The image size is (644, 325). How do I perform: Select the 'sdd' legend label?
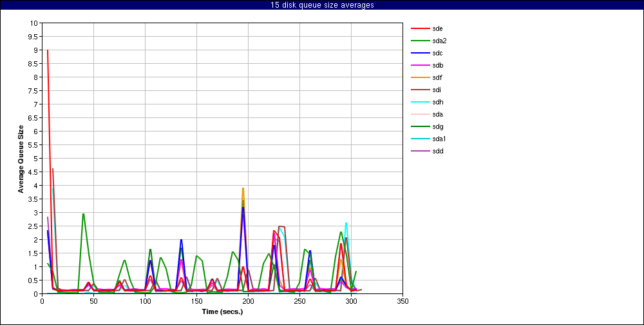[437, 151]
